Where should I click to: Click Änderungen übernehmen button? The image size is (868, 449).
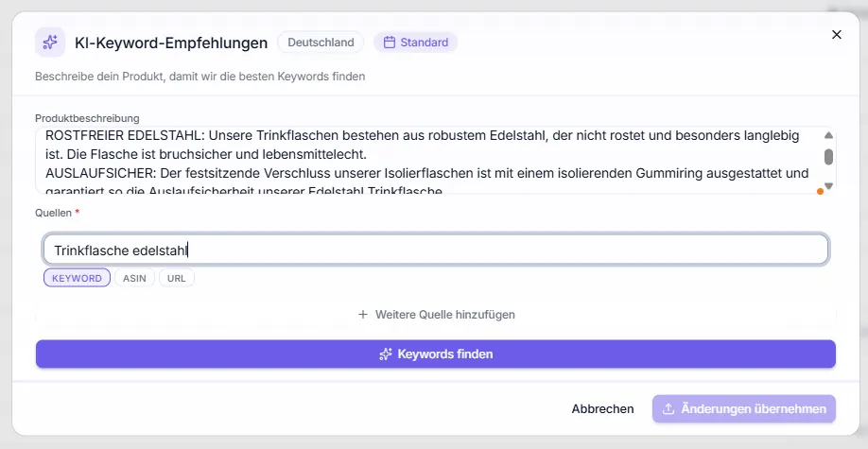tap(743, 408)
